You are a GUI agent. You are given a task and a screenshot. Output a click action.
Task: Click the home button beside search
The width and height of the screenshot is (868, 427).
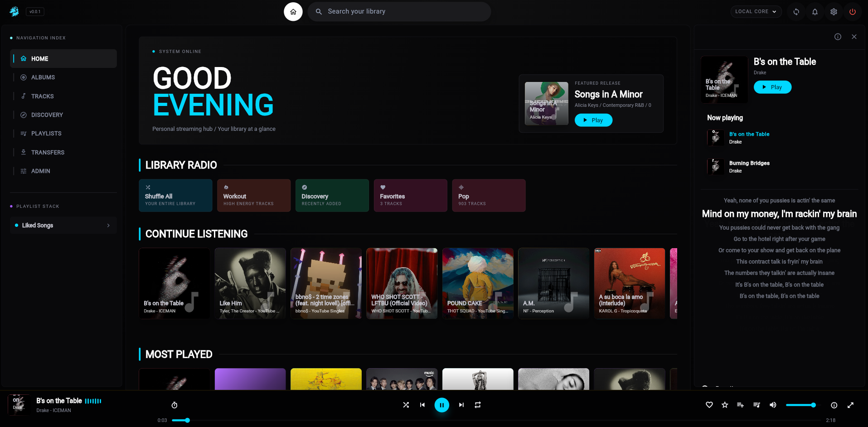tap(293, 12)
